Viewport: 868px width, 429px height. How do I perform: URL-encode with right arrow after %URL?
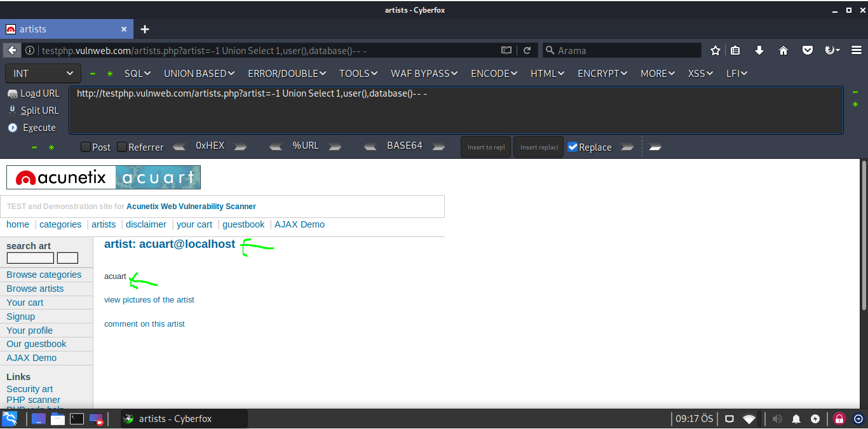point(335,147)
